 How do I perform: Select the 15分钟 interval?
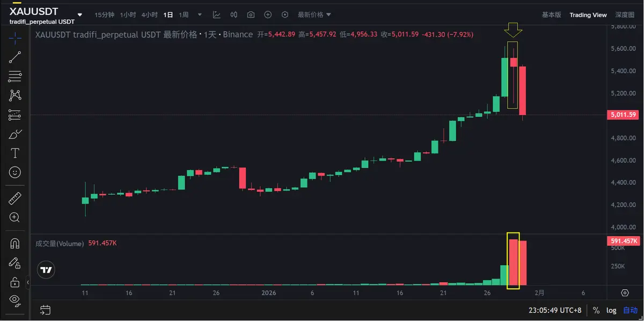point(105,15)
